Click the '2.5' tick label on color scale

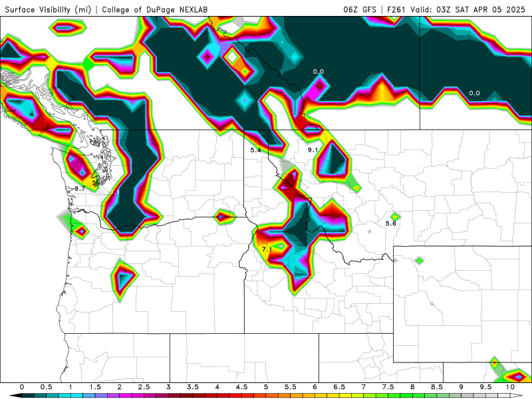[x=144, y=387]
